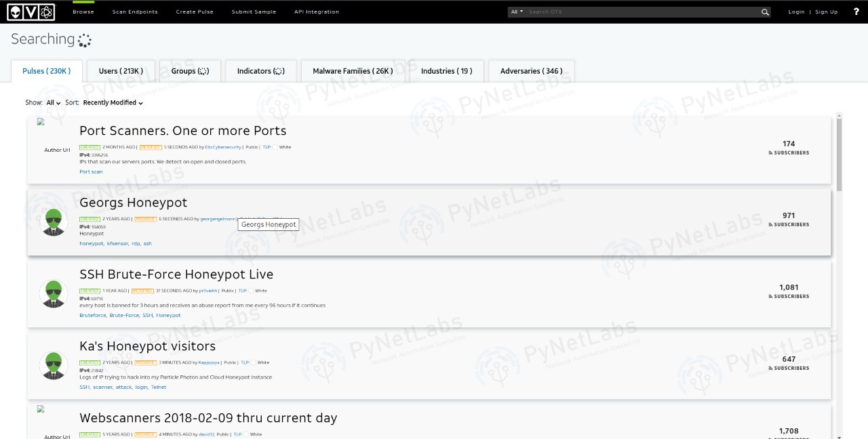Click the ssh tag under Georgs Honeypot
The image size is (868, 439).
[147, 244]
